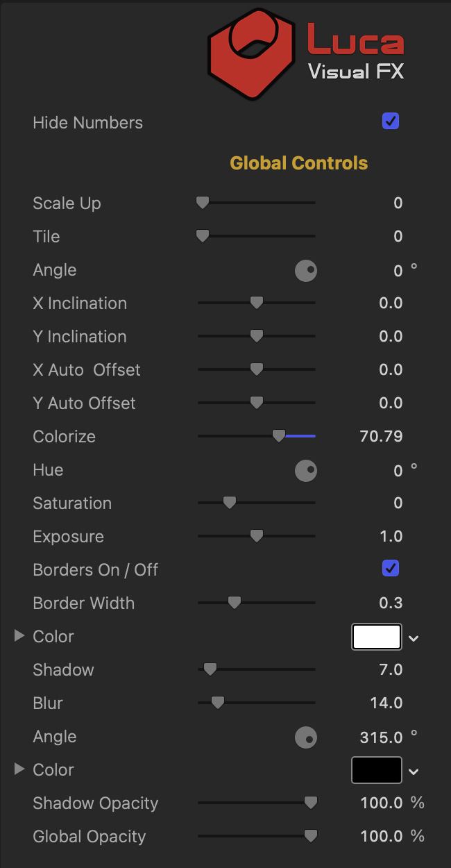Click the Colorize value field 70.79
This screenshot has width=451, height=868.
pos(381,437)
